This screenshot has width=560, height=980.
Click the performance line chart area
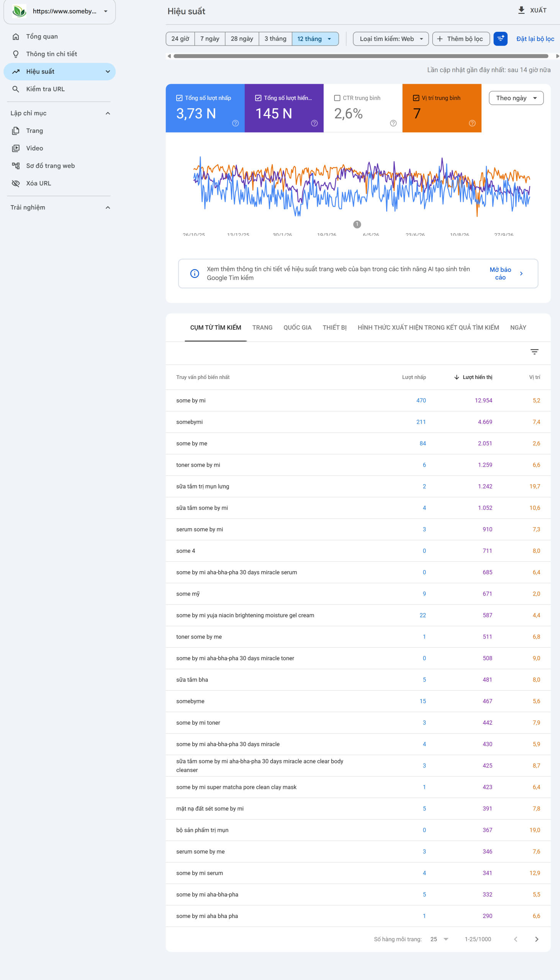pos(362,186)
